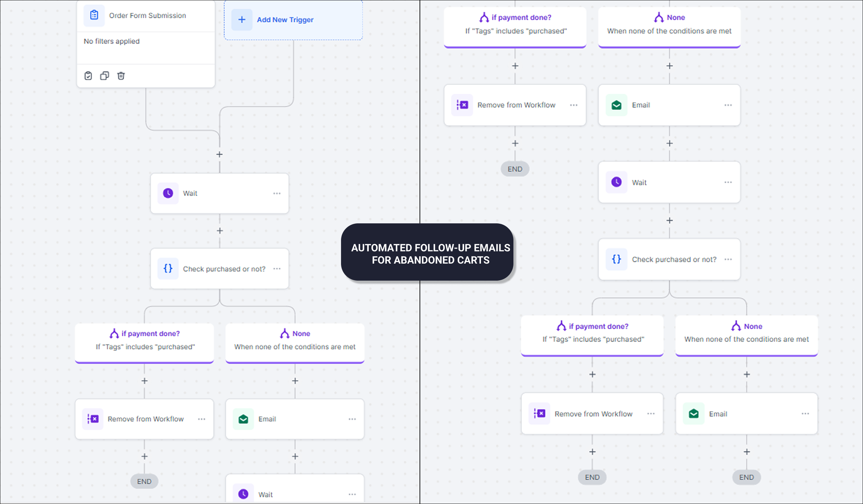863x504 pixels.
Task: Click duplicate icon on Order Form Submission trigger
Action: (104, 76)
